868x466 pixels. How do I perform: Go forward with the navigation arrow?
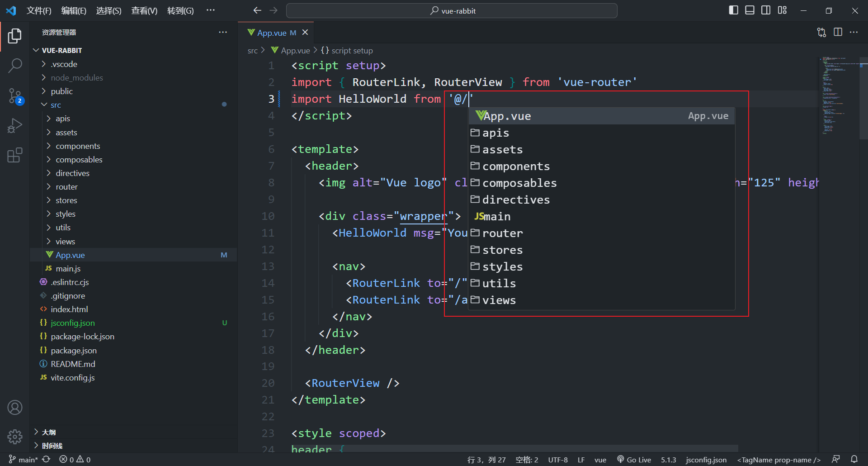point(274,10)
